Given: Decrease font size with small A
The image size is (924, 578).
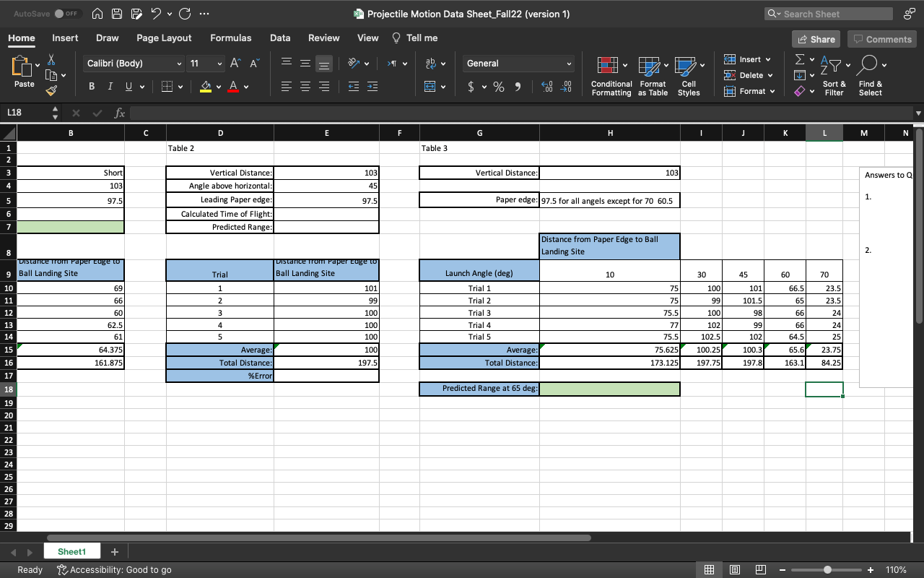Looking at the screenshot, I should click(x=253, y=64).
